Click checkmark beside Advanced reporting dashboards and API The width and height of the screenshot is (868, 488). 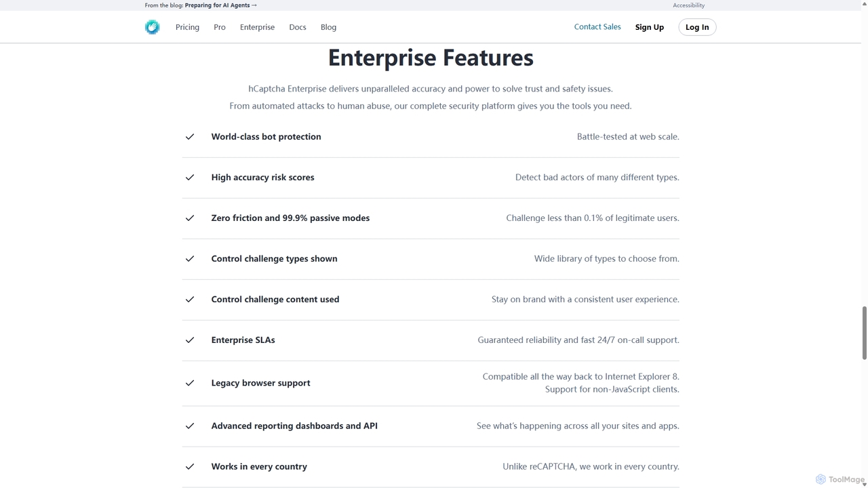click(x=190, y=426)
